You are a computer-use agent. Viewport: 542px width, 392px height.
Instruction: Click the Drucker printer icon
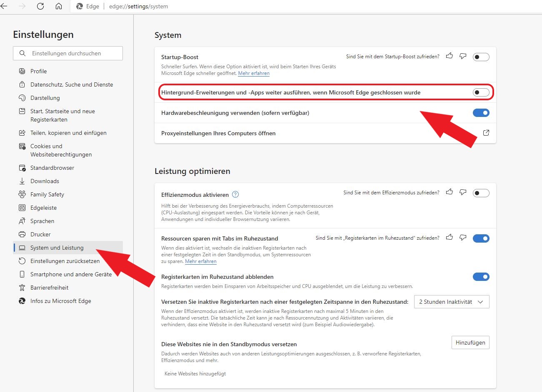pyautogui.click(x=22, y=234)
